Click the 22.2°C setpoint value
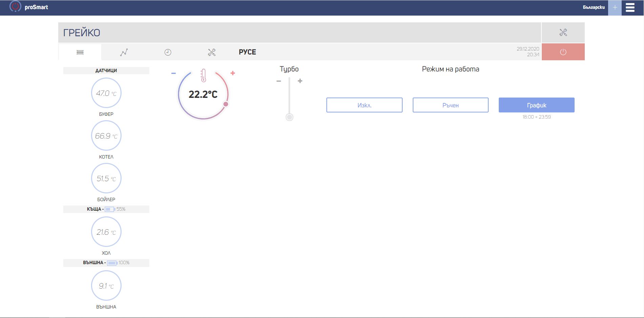 (203, 94)
